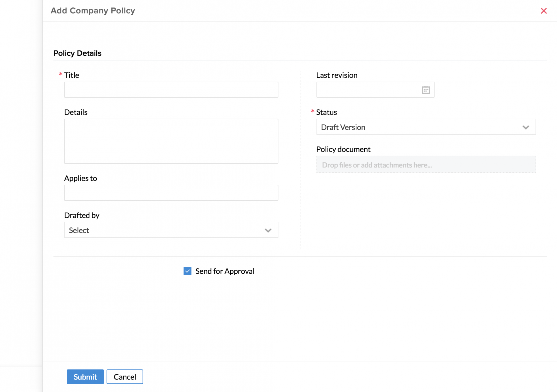Screen dimensions: 557x392
Task: Submit the company policy form
Action: (x=85, y=377)
